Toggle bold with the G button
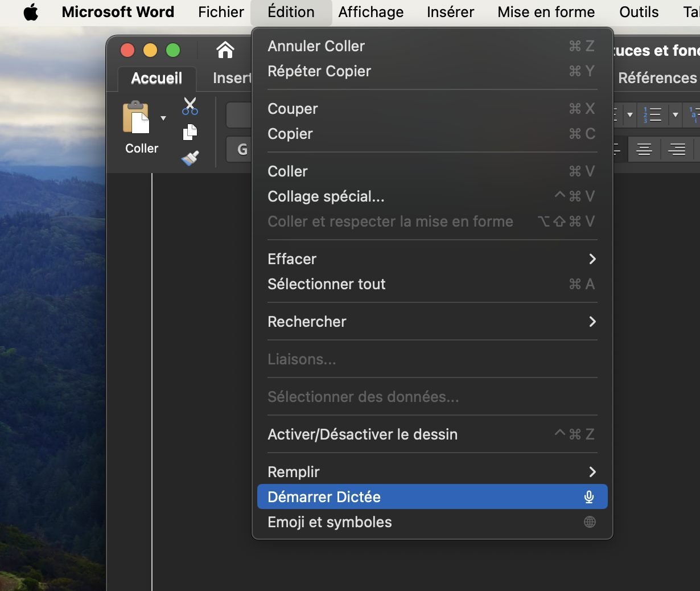The height and width of the screenshot is (591, 700). (x=242, y=149)
